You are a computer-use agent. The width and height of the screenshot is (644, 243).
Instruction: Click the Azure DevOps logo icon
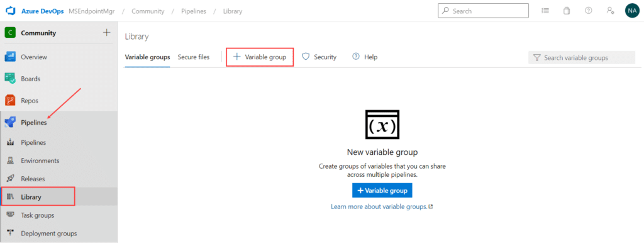[x=10, y=11]
